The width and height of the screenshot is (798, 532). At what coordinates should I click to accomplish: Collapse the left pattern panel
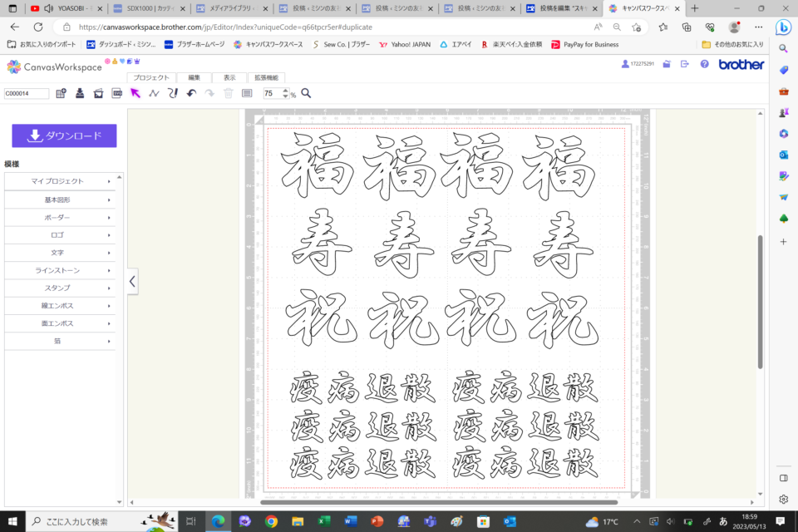132,282
